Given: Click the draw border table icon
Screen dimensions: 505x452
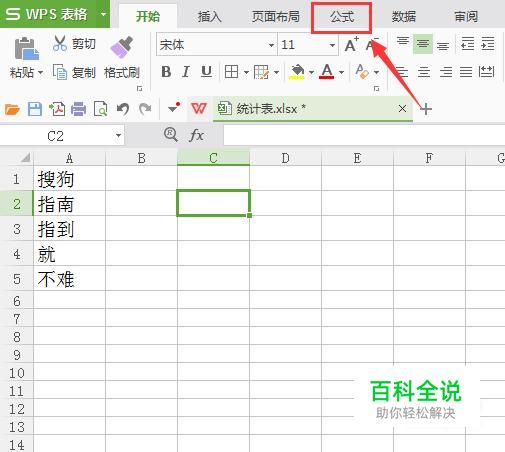Looking at the screenshot, I should (x=261, y=72).
